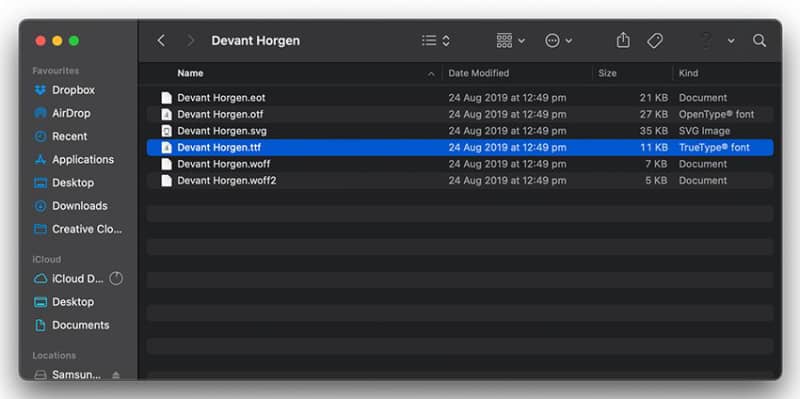800x399 pixels.
Task: Click the Devant Horgen.otf font icon
Action: coord(166,114)
